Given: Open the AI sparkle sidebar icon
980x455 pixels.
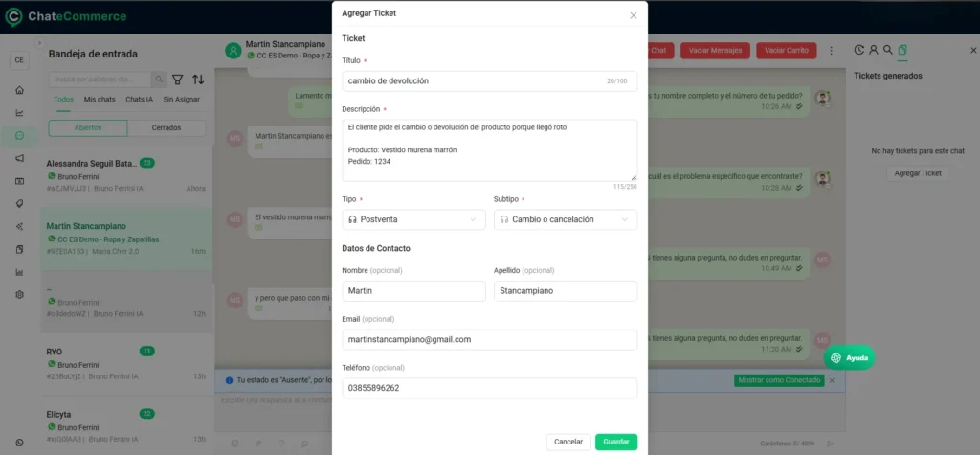Looking at the screenshot, I should (19, 227).
